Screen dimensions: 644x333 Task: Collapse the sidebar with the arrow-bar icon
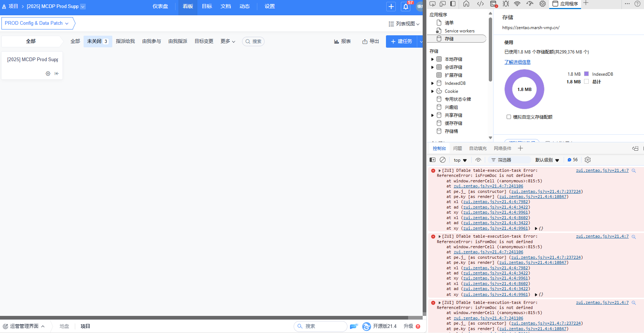coord(57,74)
